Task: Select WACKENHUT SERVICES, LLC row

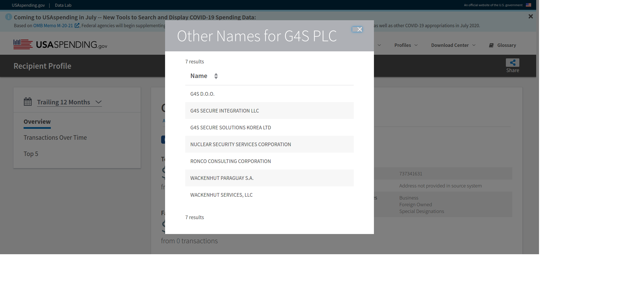Action: [270, 195]
